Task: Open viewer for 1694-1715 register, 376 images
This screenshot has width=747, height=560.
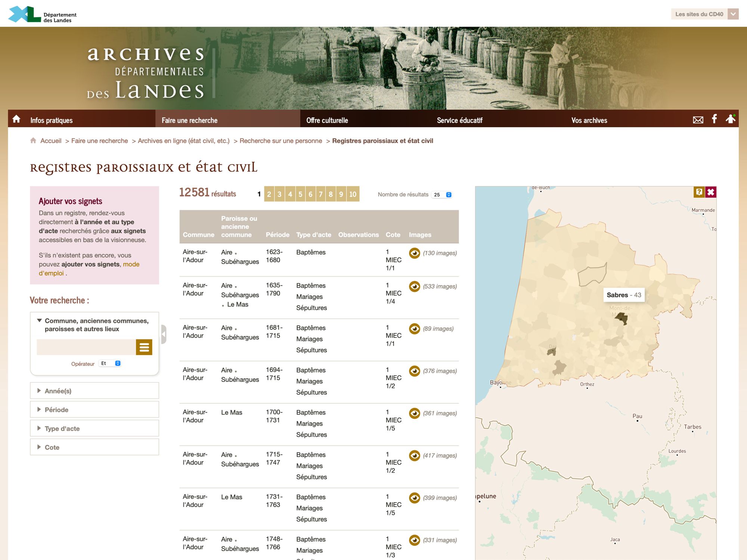Action: click(x=414, y=371)
